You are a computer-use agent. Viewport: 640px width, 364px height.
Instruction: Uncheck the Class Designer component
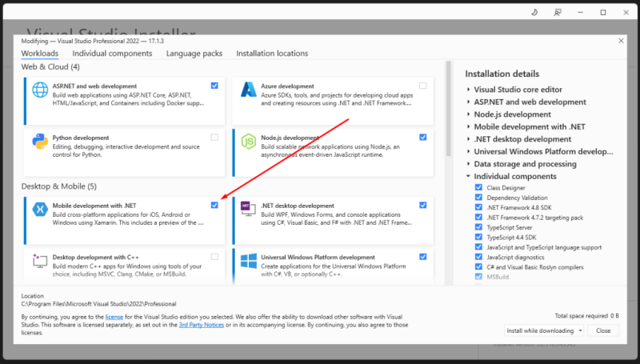[x=478, y=188]
